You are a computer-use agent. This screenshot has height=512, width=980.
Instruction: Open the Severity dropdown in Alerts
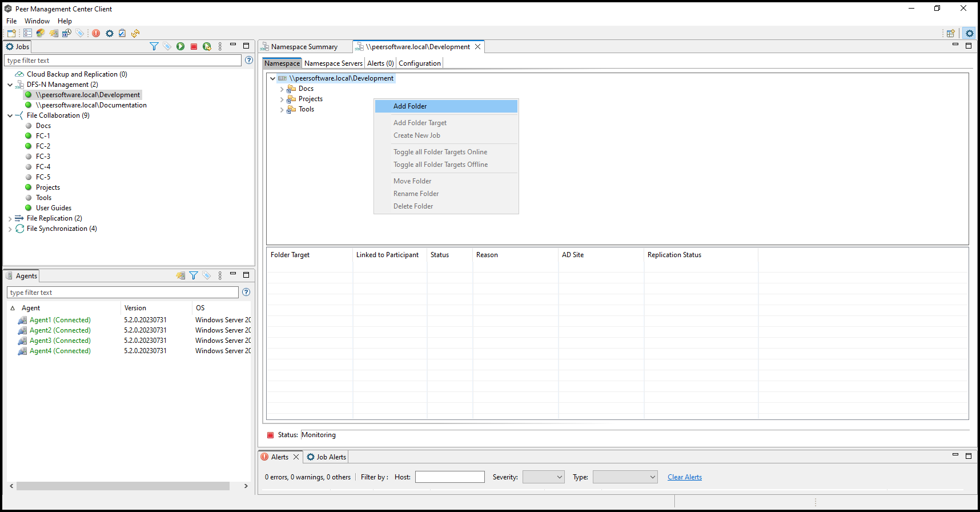tap(543, 477)
